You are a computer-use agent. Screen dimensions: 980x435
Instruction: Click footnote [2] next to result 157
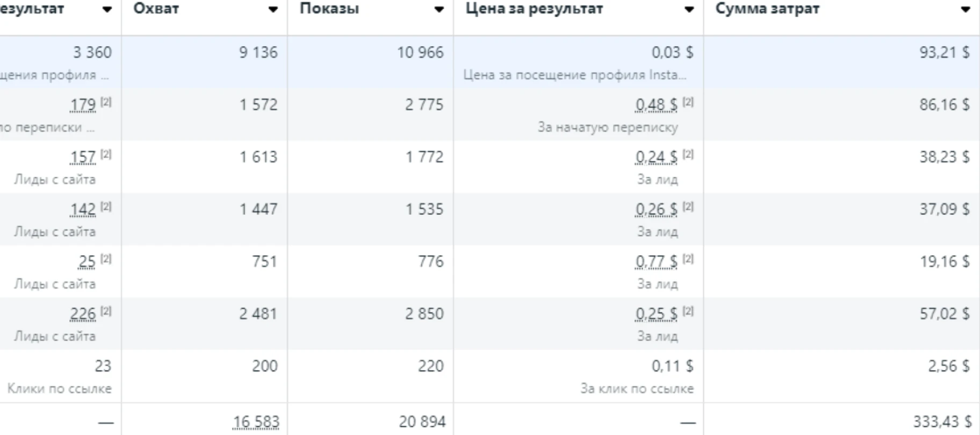click(106, 154)
